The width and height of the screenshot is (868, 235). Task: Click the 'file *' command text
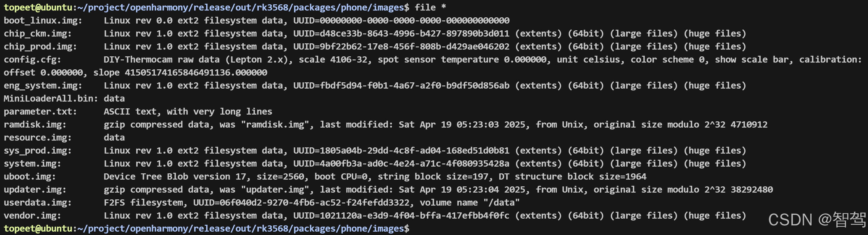tap(430, 7)
